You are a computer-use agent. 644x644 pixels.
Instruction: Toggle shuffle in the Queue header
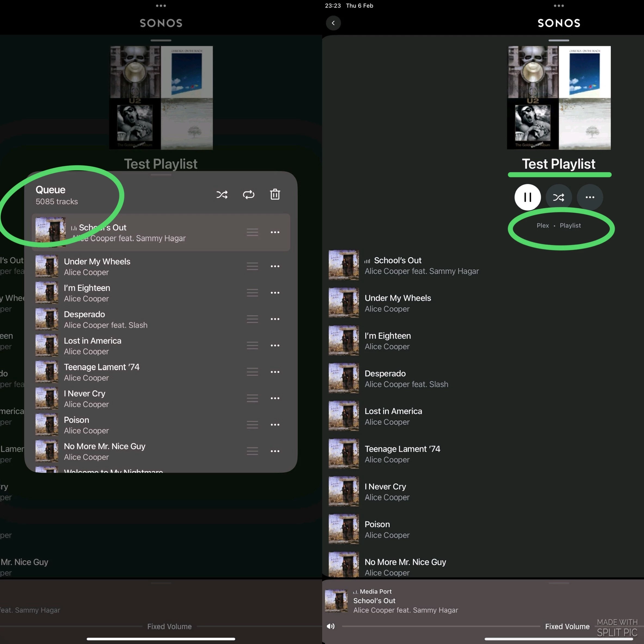[222, 195]
